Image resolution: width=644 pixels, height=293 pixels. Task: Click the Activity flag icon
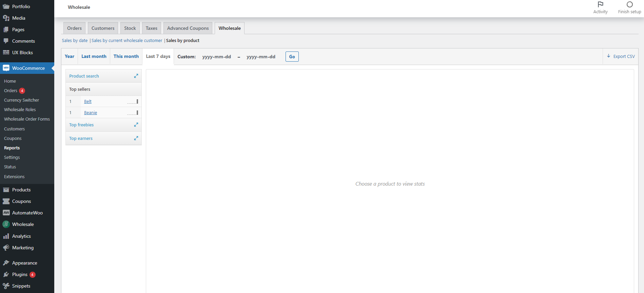coord(600,4)
